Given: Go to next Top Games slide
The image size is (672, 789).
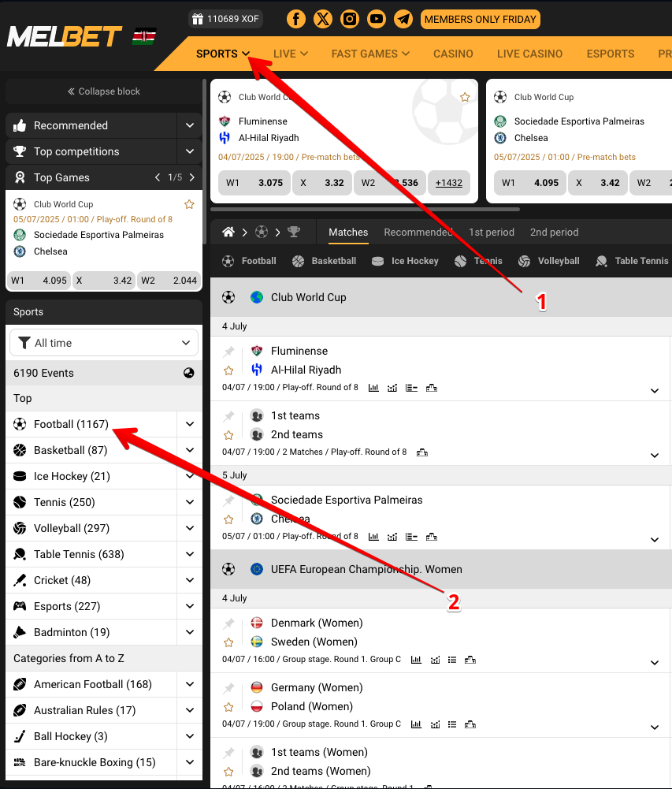Looking at the screenshot, I should pyautogui.click(x=192, y=177).
